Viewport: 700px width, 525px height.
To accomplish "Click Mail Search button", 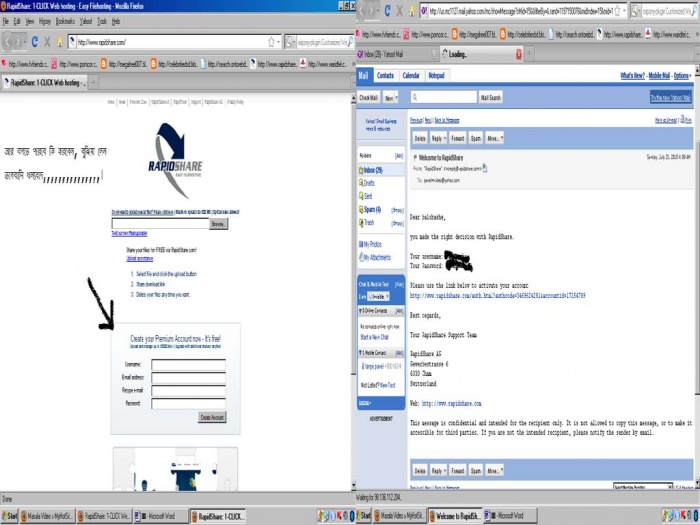I will point(490,97).
